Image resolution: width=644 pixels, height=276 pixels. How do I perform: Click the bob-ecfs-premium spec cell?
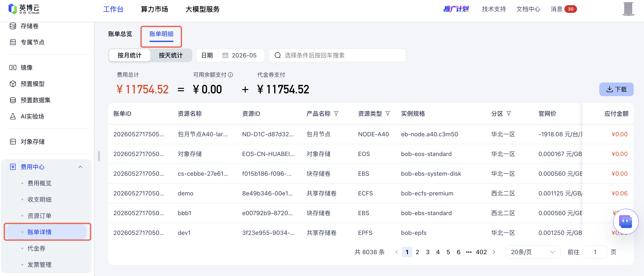click(427, 193)
